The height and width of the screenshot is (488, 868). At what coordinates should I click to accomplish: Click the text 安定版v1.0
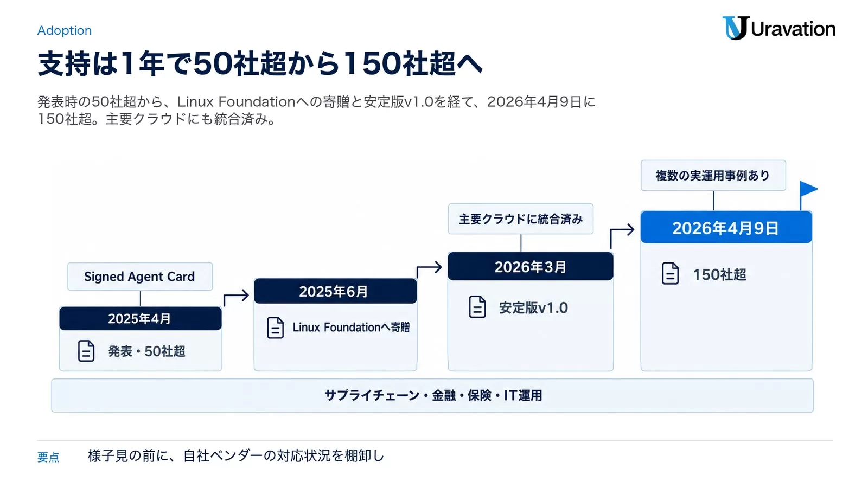coord(533,307)
